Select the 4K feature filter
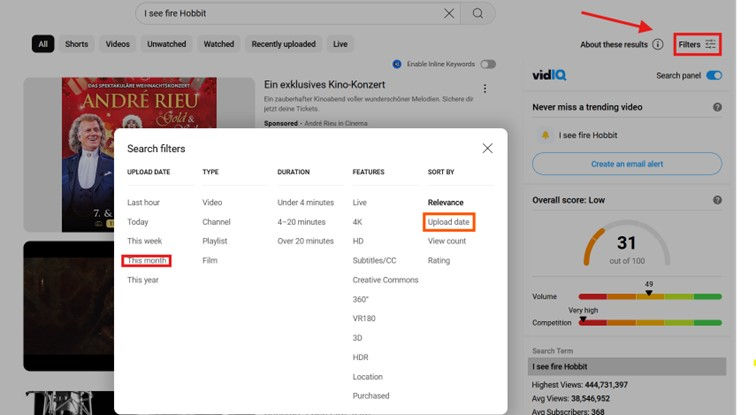This screenshot has height=415, width=756. (x=357, y=222)
